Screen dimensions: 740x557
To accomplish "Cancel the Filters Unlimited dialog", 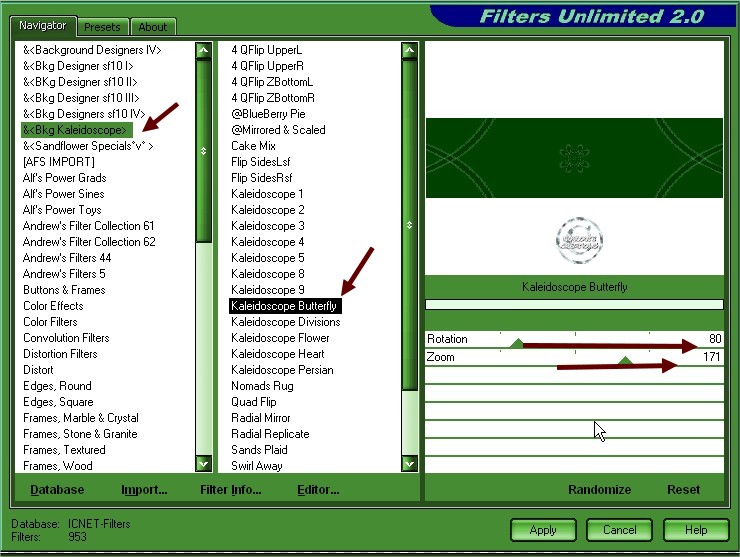I will [x=620, y=530].
